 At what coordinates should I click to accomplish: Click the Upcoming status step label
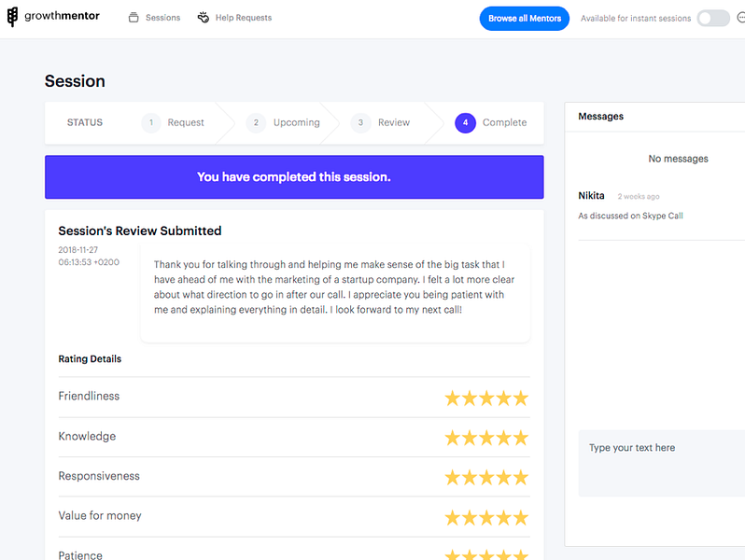(x=297, y=122)
